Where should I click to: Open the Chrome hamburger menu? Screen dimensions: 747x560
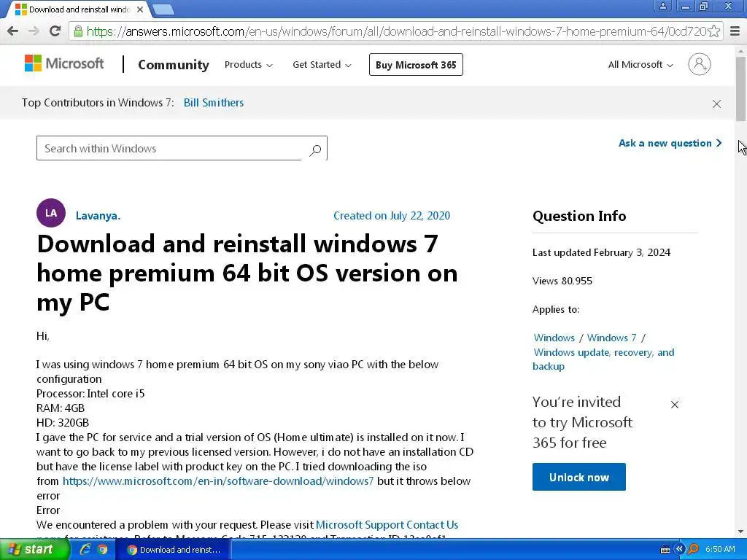pos(735,31)
